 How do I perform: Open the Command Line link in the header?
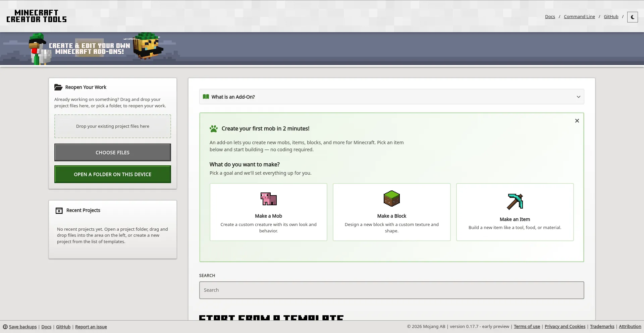[579, 17]
